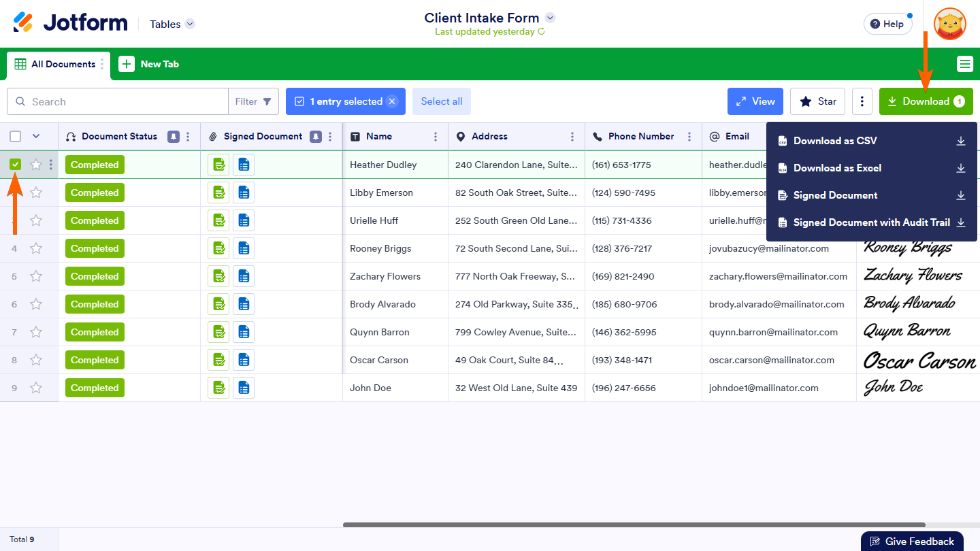Click the blue View button
This screenshot has width=980, height=551.
(x=755, y=101)
